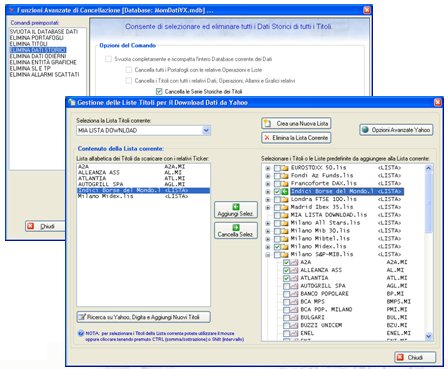Click the Chiudi button in the cancellation window

[x=45, y=226]
